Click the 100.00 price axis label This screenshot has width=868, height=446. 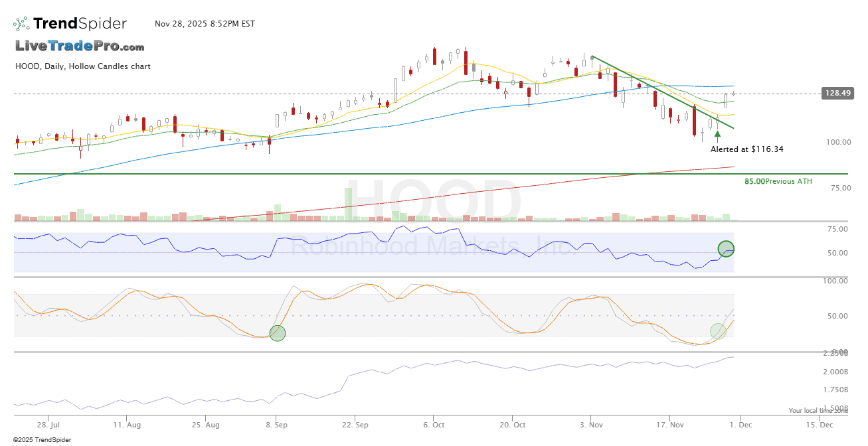point(837,142)
